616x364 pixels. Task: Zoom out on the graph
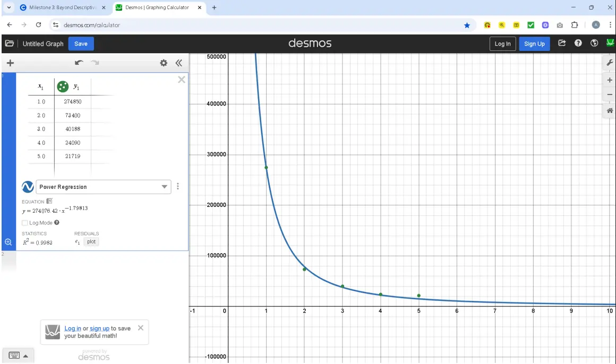click(x=609, y=94)
